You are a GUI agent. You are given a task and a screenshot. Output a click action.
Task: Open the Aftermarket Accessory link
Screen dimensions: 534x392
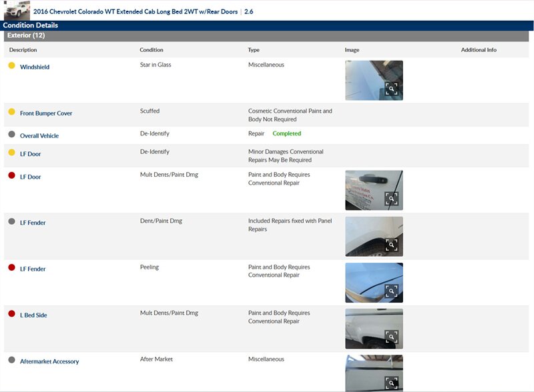(x=49, y=361)
